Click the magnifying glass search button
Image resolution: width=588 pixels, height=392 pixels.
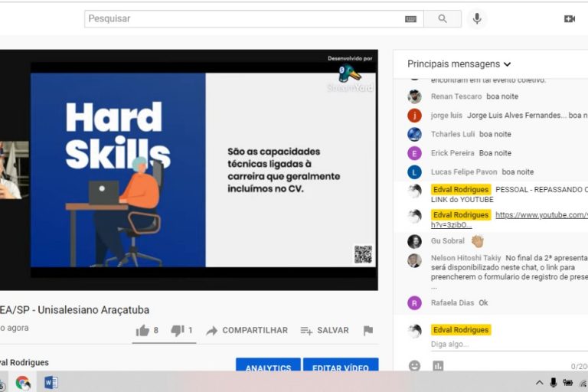443,18
